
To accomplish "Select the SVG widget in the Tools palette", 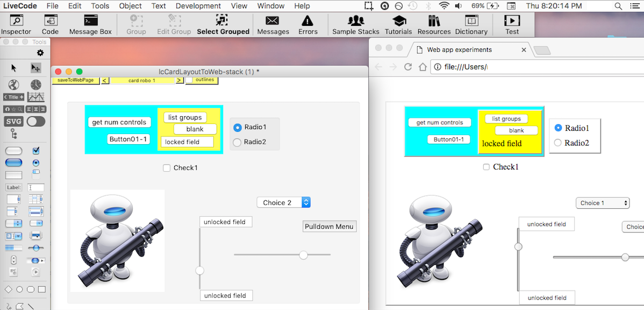I will point(13,121).
